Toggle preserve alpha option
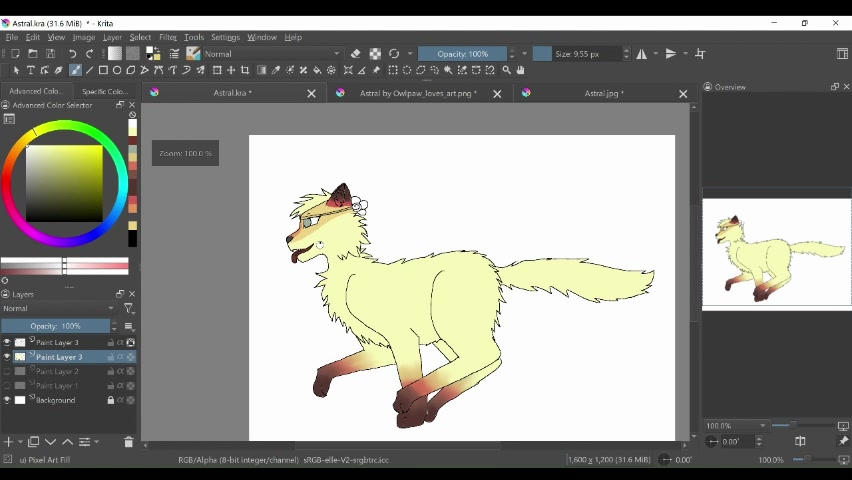 pyautogui.click(x=375, y=53)
